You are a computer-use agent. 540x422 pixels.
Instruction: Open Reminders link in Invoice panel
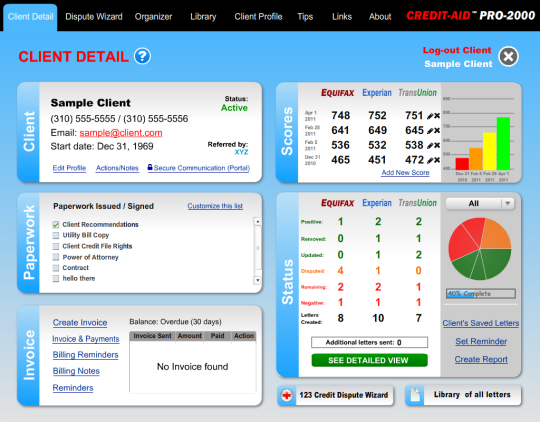(x=73, y=388)
